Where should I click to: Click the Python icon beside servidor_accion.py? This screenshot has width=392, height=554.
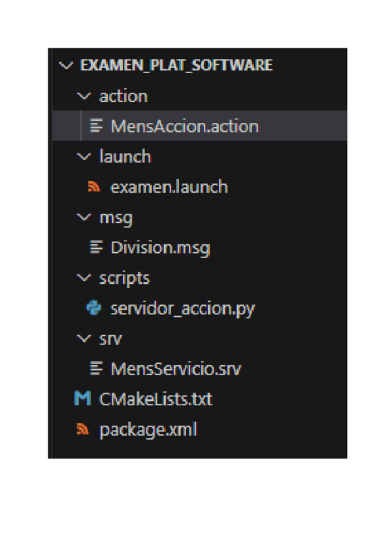click(93, 308)
